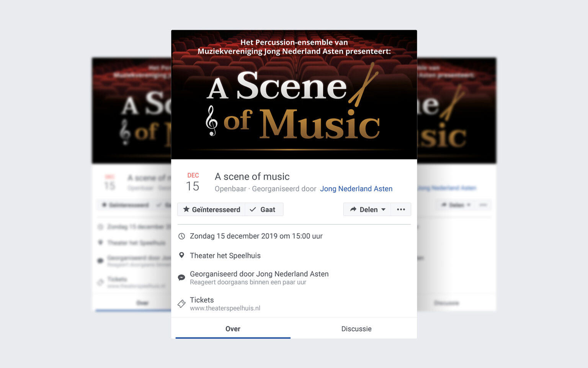Click the blue underline indicator under Over
Viewport: 588px width, 368px height.
coord(232,337)
